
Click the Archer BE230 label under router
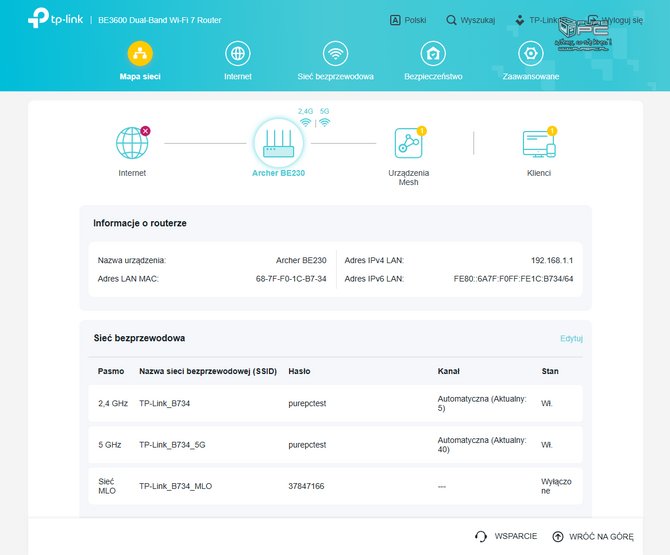(279, 173)
